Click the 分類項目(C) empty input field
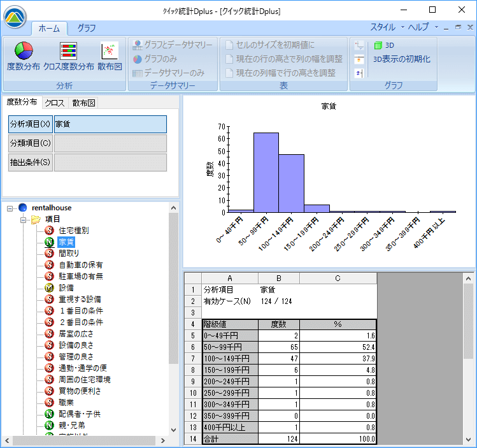This screenshot has width=477, height=448. [x=110, y=143]
